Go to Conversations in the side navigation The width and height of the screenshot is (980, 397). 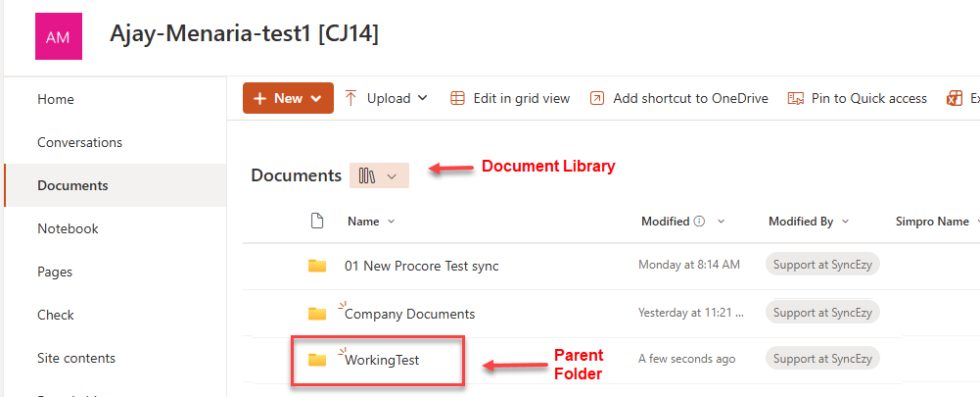(79, 142)
